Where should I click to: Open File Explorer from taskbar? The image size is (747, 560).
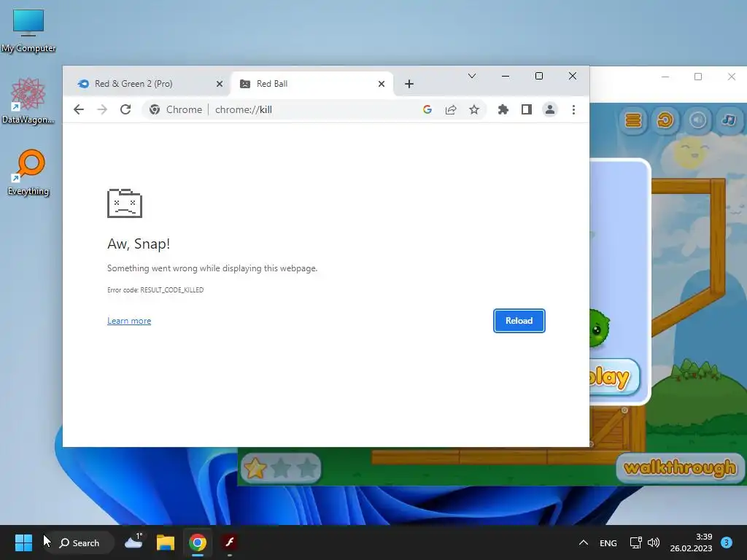pyautogui.click(x=166, y=542)
